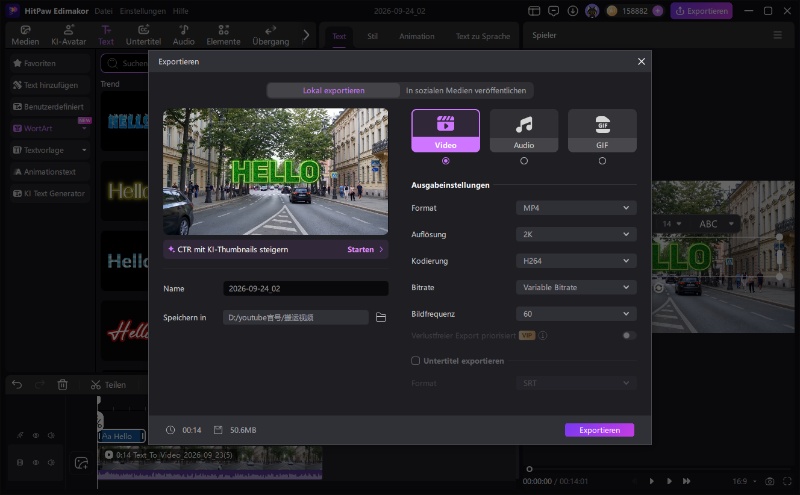Open the Spieler panel menu icon
The image size is (800, 495).
pyautogui.click(x=778, y=35)
